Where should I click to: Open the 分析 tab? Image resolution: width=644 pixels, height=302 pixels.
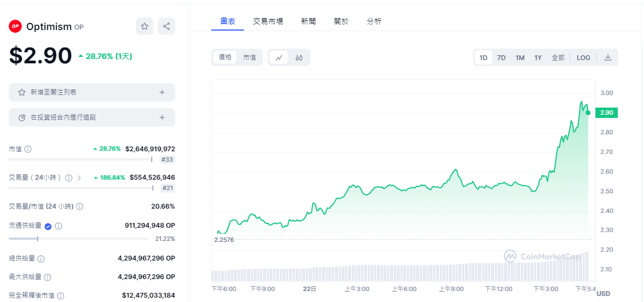(374, 21)
